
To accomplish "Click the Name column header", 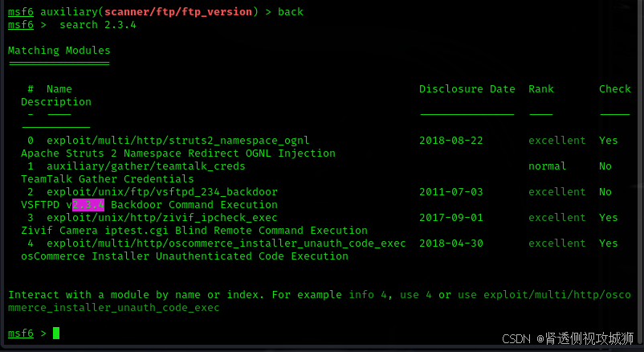I will click(59, 89).
